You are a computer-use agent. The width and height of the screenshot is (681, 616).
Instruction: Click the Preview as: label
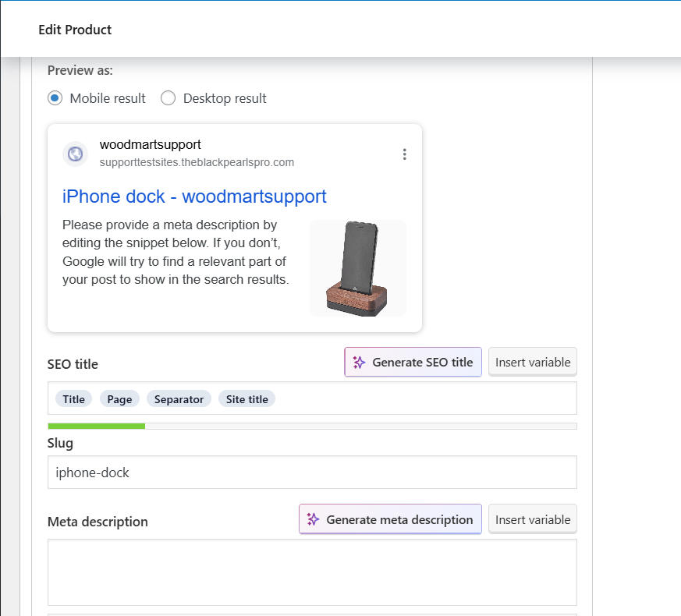(x=80, y=70)
